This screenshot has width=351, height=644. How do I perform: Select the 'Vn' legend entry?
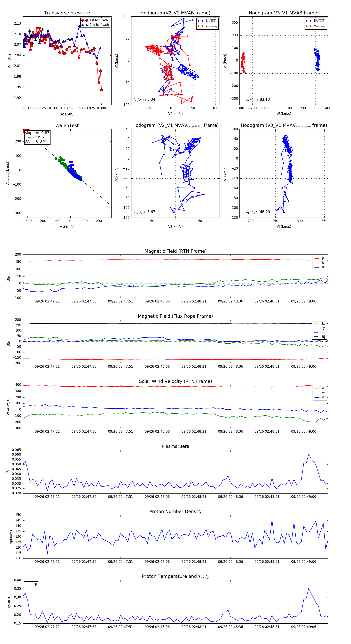[x=320, y=398]
